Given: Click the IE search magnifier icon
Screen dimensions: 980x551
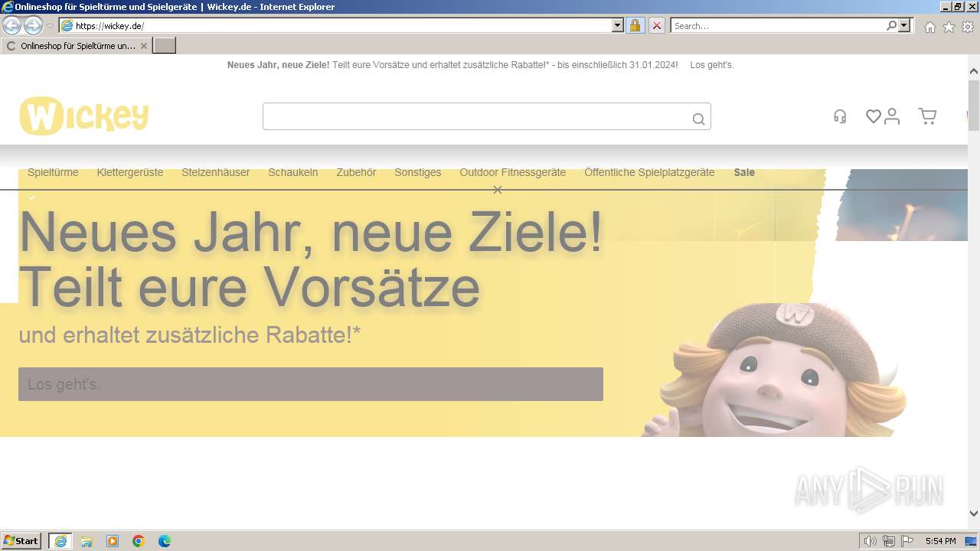Looking at the screenshot, I should [x=891, y=25].
